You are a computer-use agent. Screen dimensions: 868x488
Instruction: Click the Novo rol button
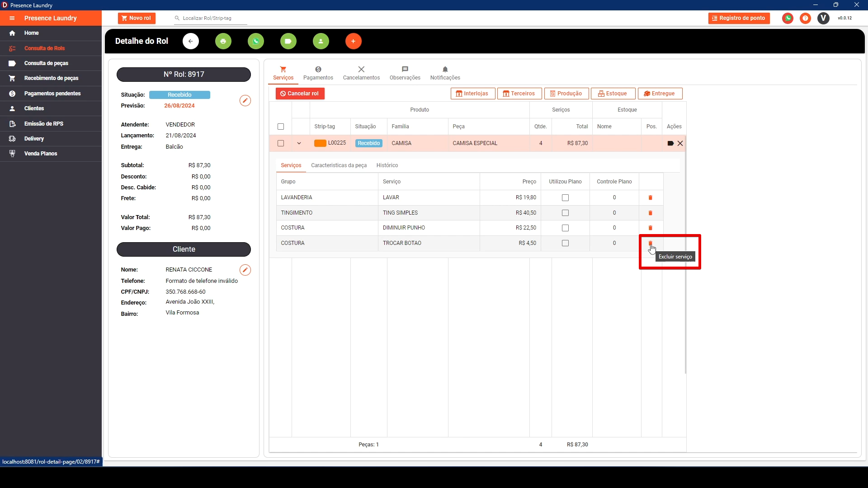tap(137, 18)
